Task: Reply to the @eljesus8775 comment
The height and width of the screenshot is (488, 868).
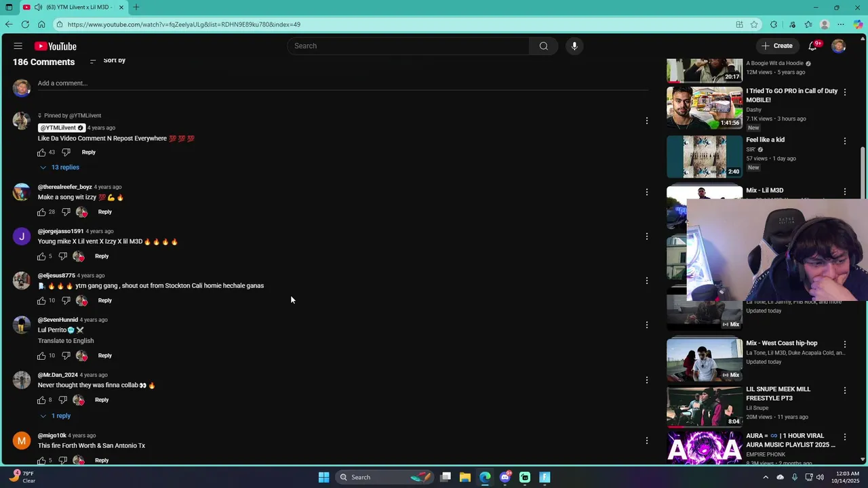Action: 104,300
